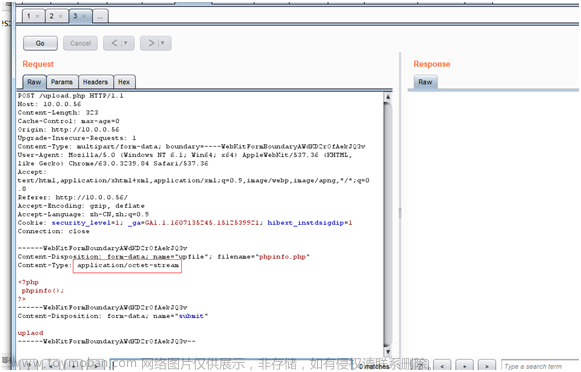Focus the 'Type a search term' field
The image size is (581, 372).
[540, 366]
